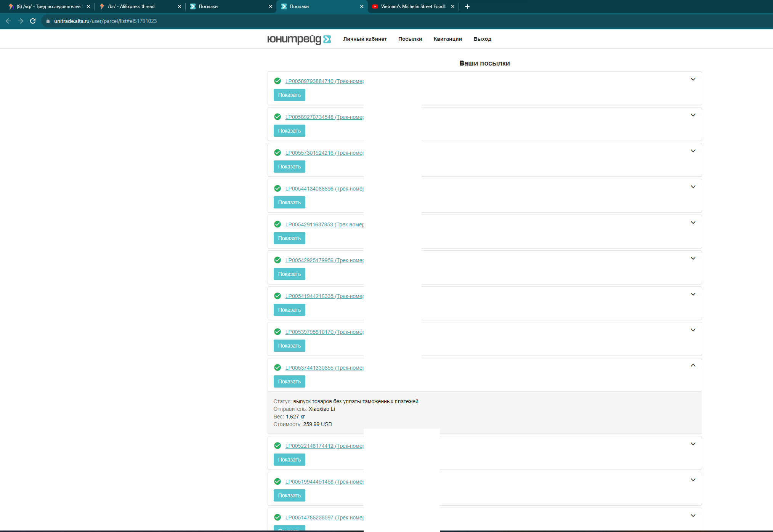Expand parcel LP00522148174412 details
773x532 pixels.
click(693, 444)
